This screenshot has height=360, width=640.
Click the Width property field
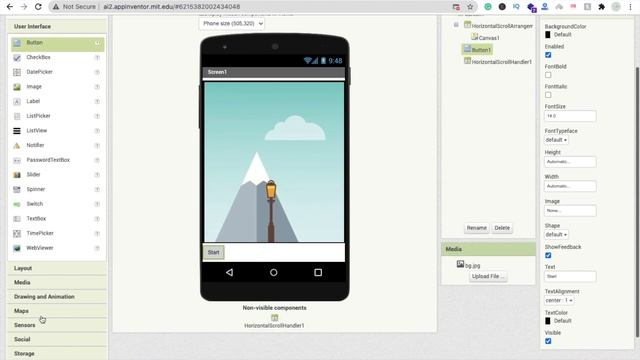tap(570, 187)
